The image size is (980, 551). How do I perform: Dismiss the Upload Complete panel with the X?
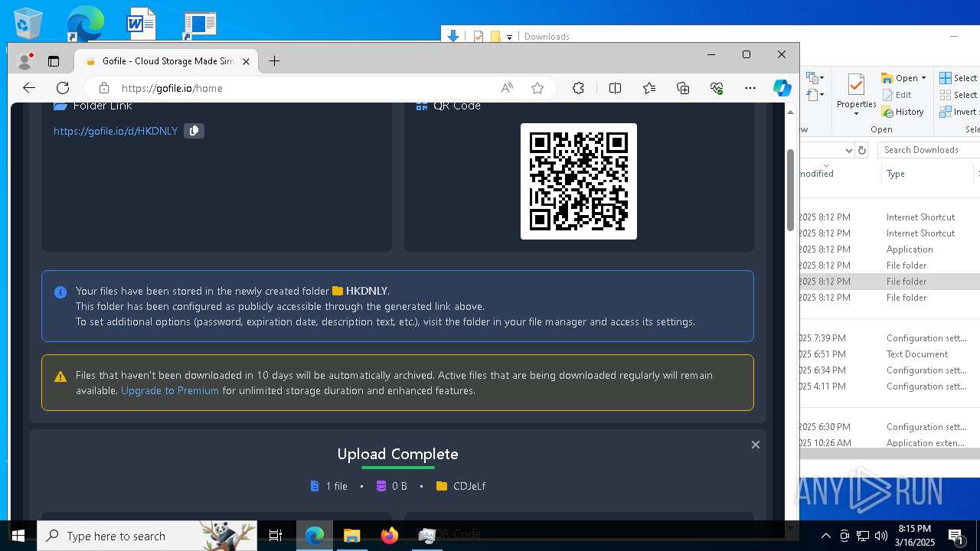pos(755,445)
